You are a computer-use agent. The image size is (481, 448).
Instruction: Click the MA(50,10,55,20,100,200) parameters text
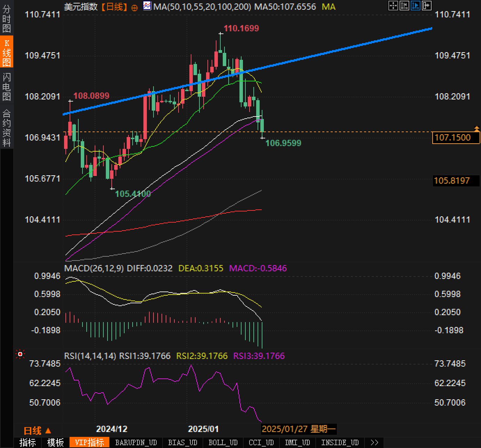coord(202,7)
